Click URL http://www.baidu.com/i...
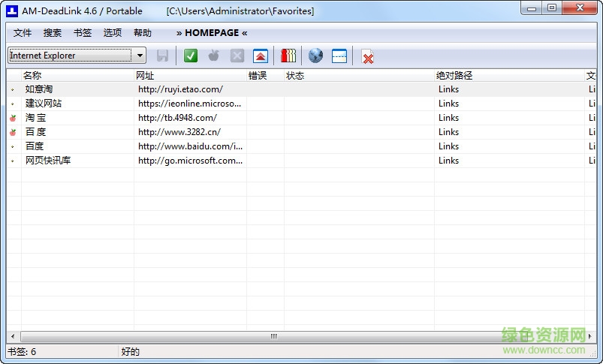Image resolution: width=603 pixels, height=364 pixels. pos(190,146)
